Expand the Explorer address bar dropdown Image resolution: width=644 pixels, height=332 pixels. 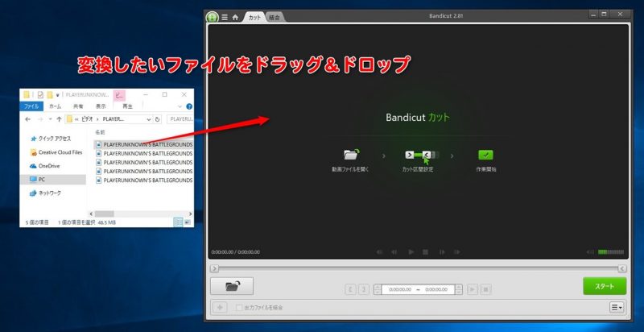pyautogui.click(x=149, y=119)
